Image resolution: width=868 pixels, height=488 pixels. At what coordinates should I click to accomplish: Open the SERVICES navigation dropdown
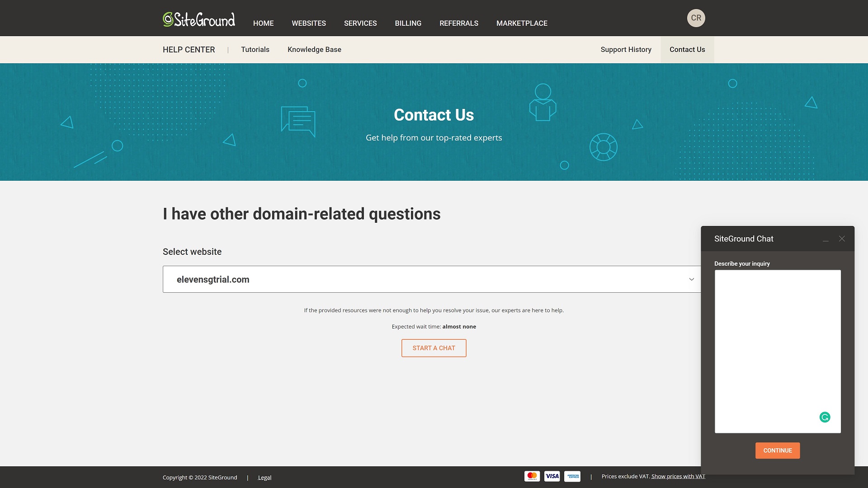coord(360,23)
